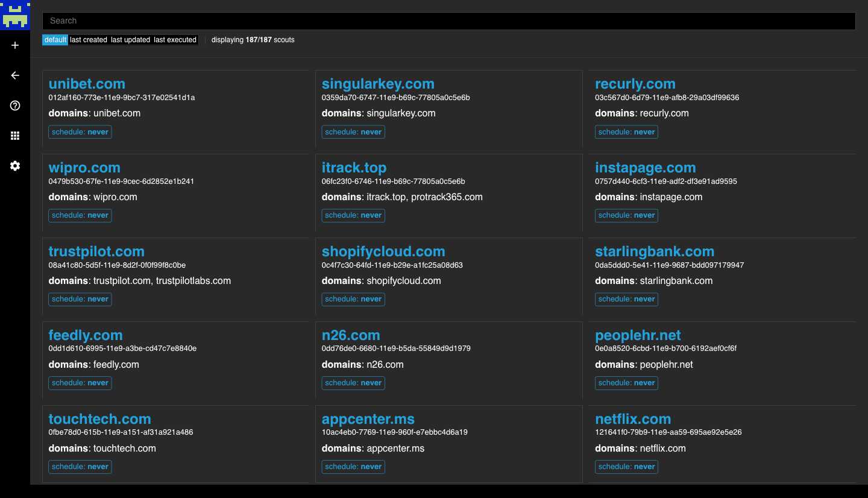Screen dimensions: 868x498
Task: Select ID 08a41c80-5d5f-11e9-8d2f-0f0f99f8c0be
Action: click(x=117, y=265)
